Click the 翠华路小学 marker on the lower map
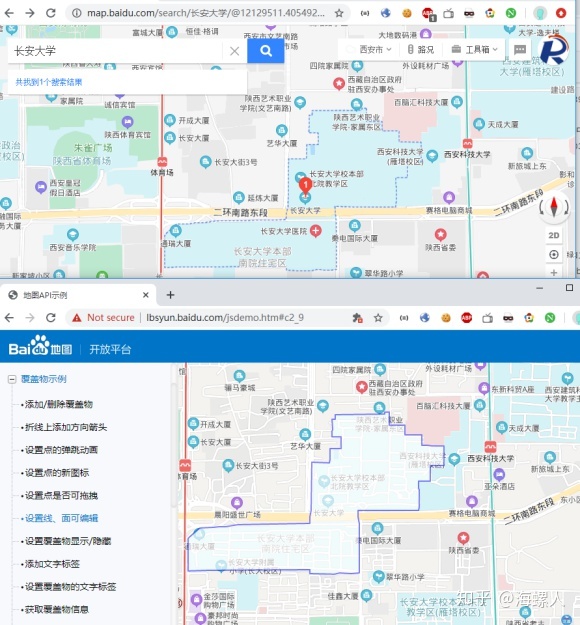Screen dimensions: 580x625 [378, 576]
